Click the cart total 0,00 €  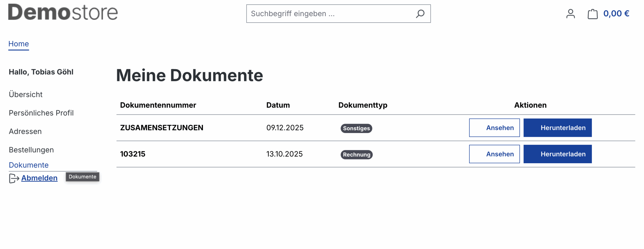point(616,14)
